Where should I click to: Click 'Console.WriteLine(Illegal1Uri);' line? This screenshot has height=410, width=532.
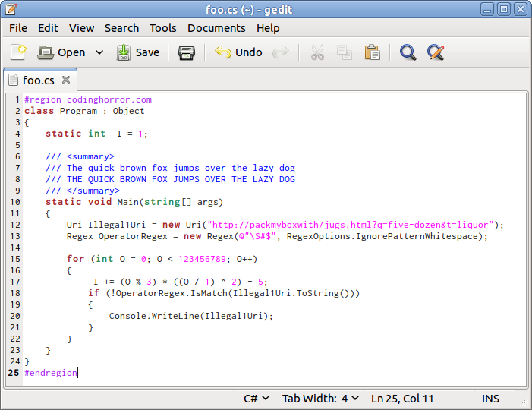191,316
